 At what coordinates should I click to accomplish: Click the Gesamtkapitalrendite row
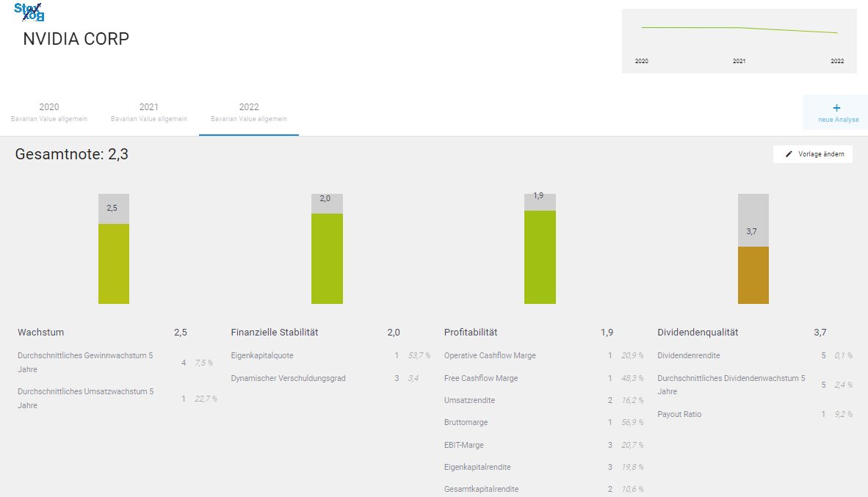click(543, 489)
